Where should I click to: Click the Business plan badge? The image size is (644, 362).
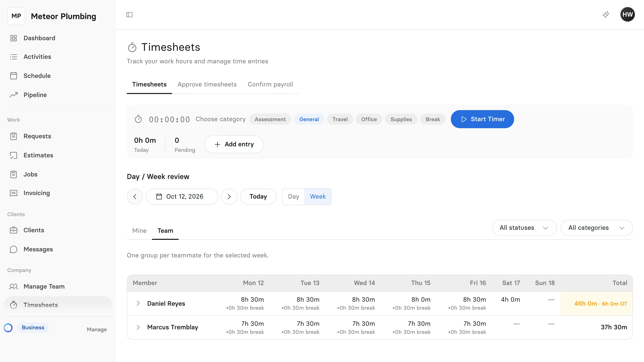(x=33, y=328)
